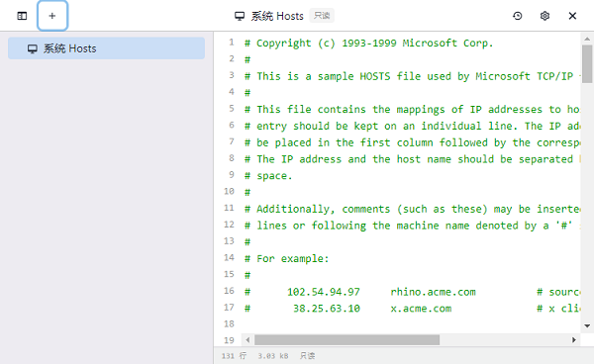Image resolution: width=594 pixels, height=364 pixels.
Task: Click line 7 be placed in first column
Action: click(x=412, y=142)
